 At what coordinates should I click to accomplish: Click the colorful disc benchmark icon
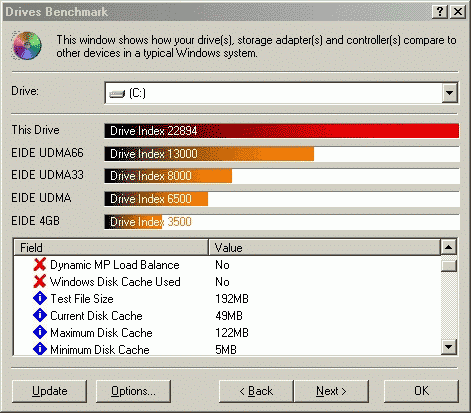coord(27,45)
